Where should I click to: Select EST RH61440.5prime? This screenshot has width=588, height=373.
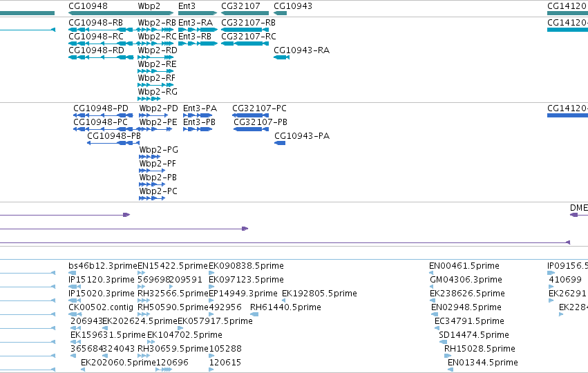[x=254, y=314]
